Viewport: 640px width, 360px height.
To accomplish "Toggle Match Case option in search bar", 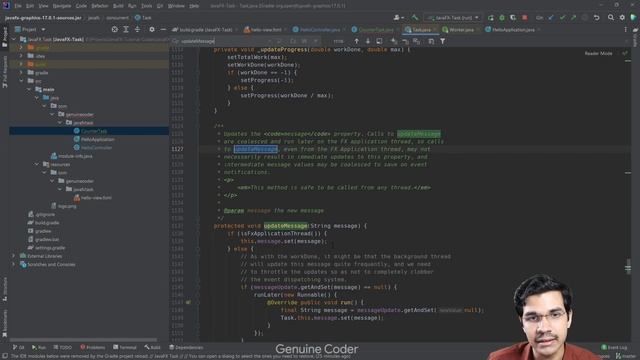I will (x=293, y=41).
